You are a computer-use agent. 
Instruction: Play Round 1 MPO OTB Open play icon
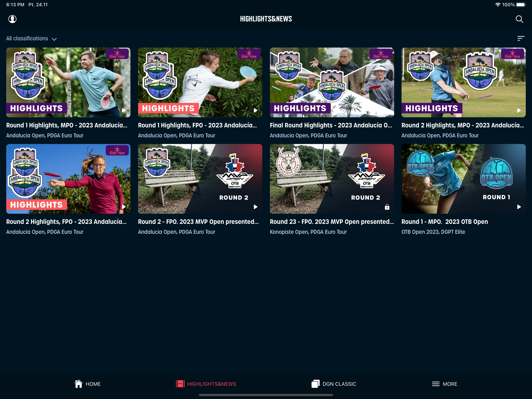pos(519,207)
